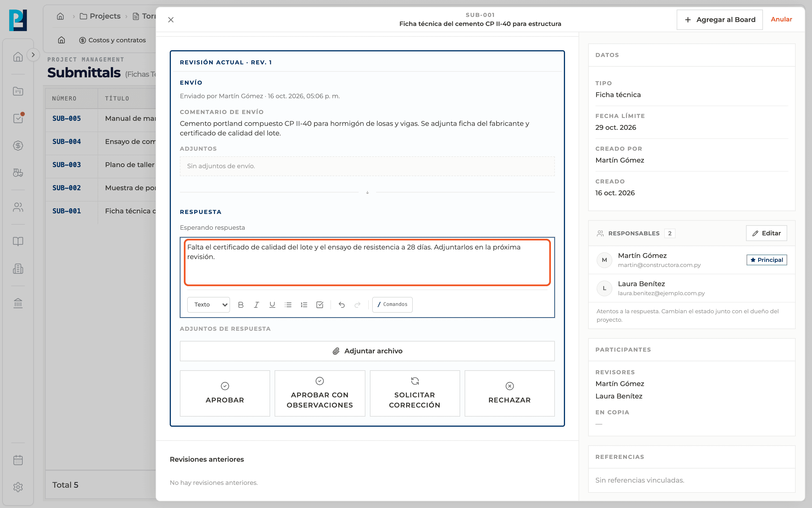This screenshot has height=508, width=812.
Task: Open the project board icon in sidebar
Action: [18, 91]
